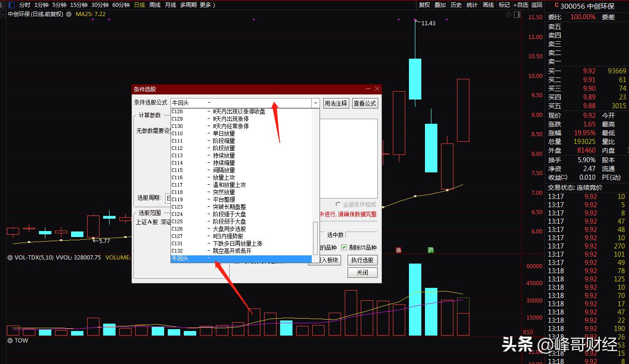629x364 pixels.
Task: Choose C119 平台整理 formula
Action: [241, 199]
